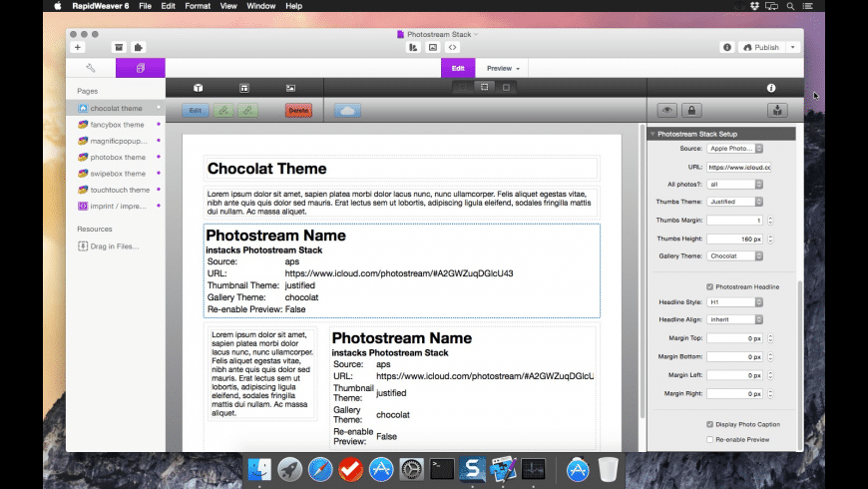Open the Window menu
868x489 pixels.
[260, 6]
